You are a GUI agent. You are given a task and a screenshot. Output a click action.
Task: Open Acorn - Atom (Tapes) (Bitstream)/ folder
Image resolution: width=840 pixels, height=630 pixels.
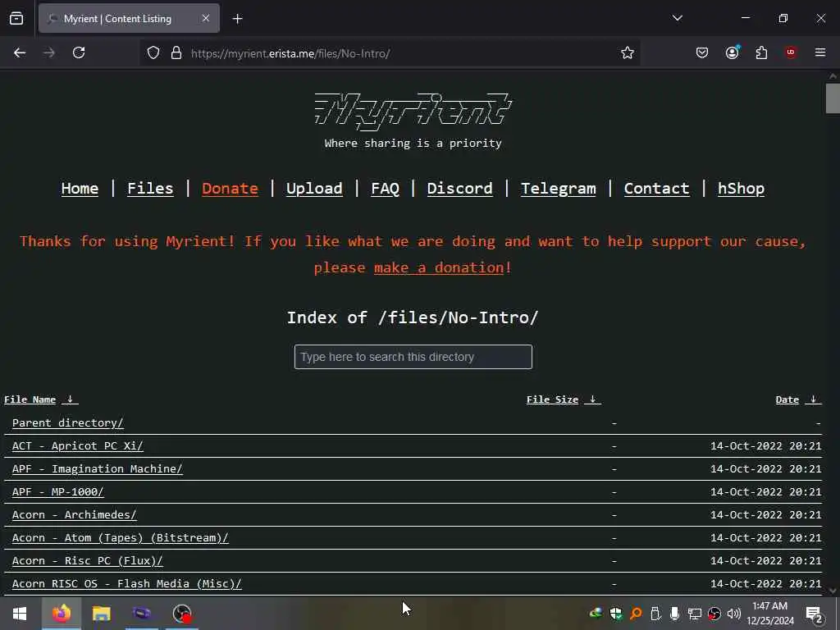pyautogui.click(x=121, y=538)
